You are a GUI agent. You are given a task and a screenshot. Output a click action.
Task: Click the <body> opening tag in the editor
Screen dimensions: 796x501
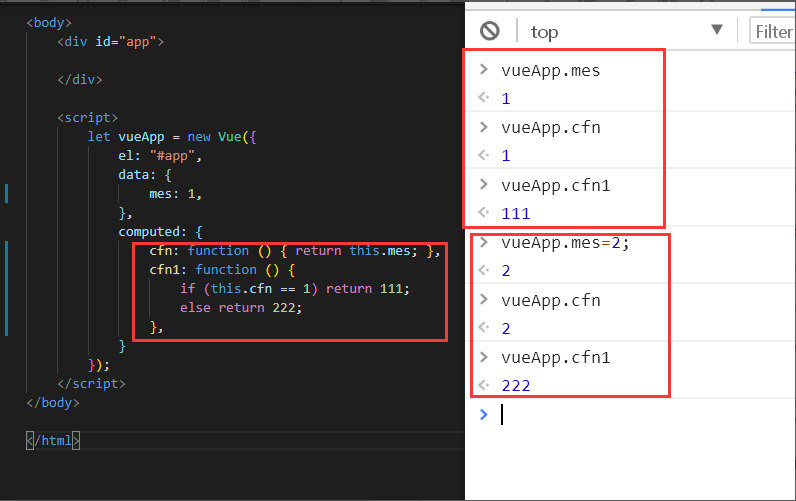(49, 23)
